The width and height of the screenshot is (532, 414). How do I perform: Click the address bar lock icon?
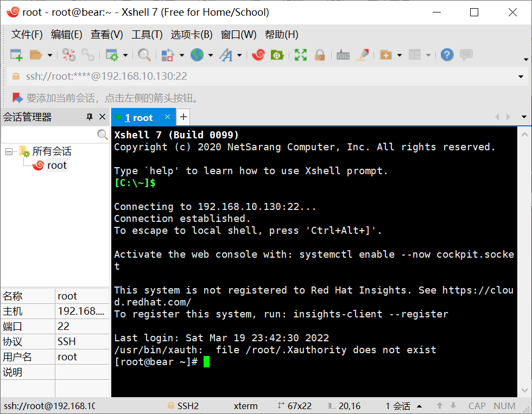coord(16,77)
